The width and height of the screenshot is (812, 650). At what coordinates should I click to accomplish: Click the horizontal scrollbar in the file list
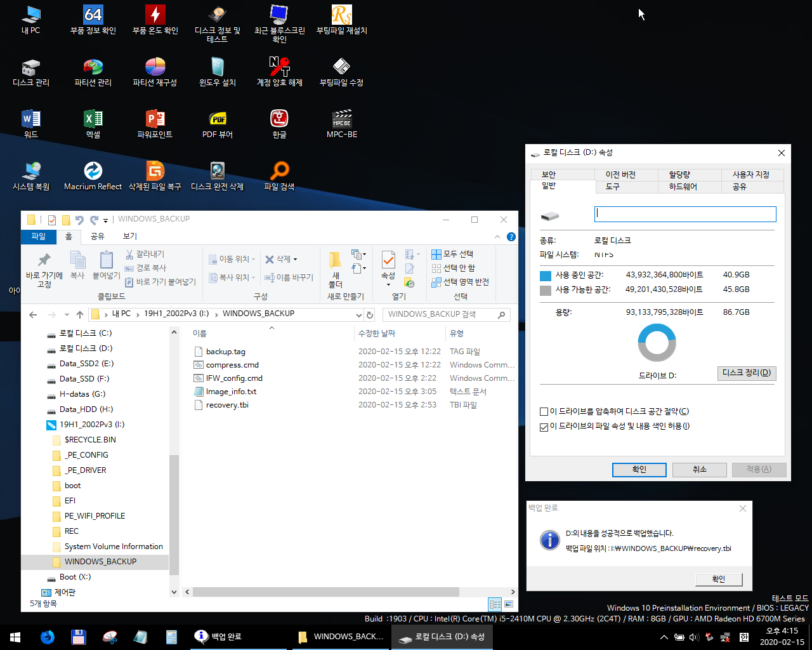[326, 592]
